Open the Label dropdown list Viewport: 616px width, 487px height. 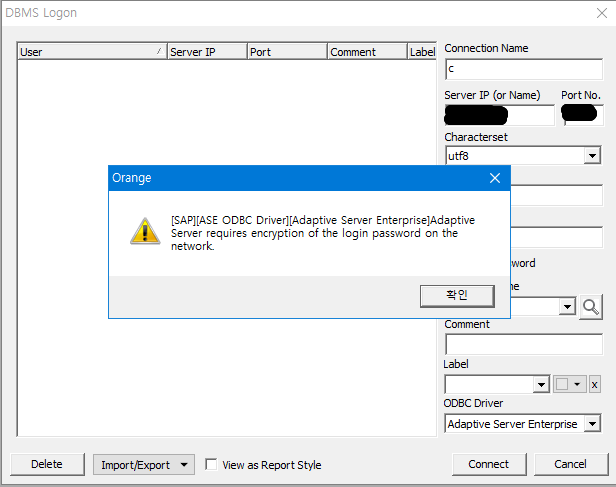pos(542,384)
